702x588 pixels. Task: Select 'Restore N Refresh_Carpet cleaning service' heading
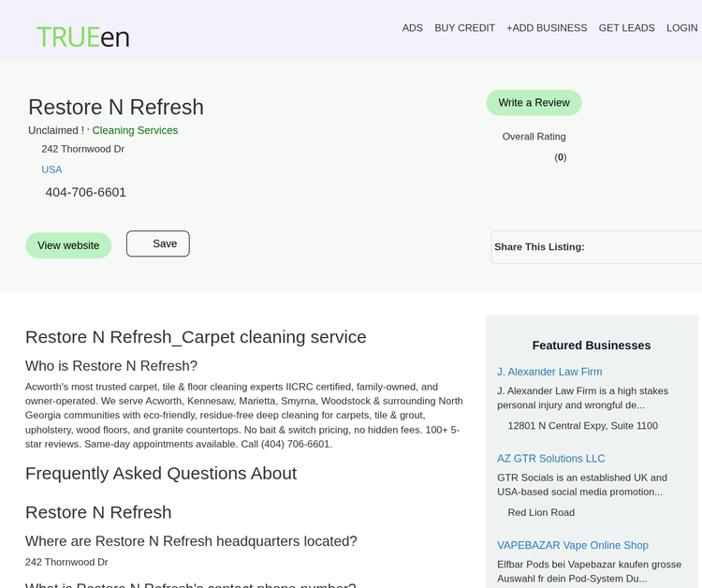pos(196,337)
